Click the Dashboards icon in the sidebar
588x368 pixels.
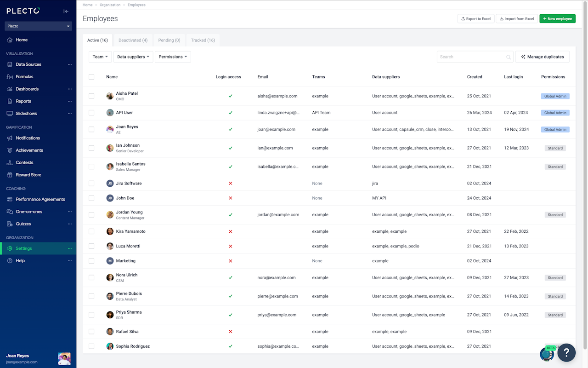click(10, 89)
